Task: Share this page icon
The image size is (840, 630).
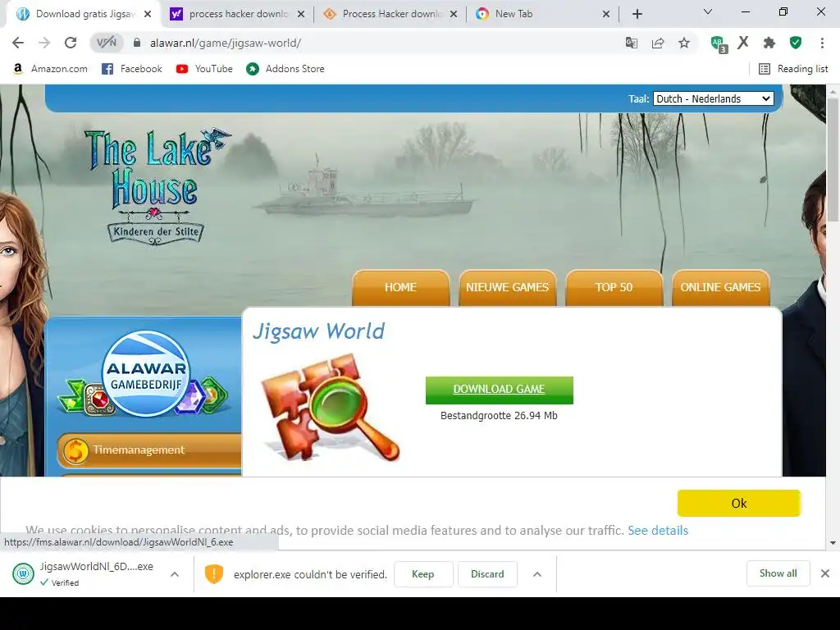Action: tap(658, 43)
